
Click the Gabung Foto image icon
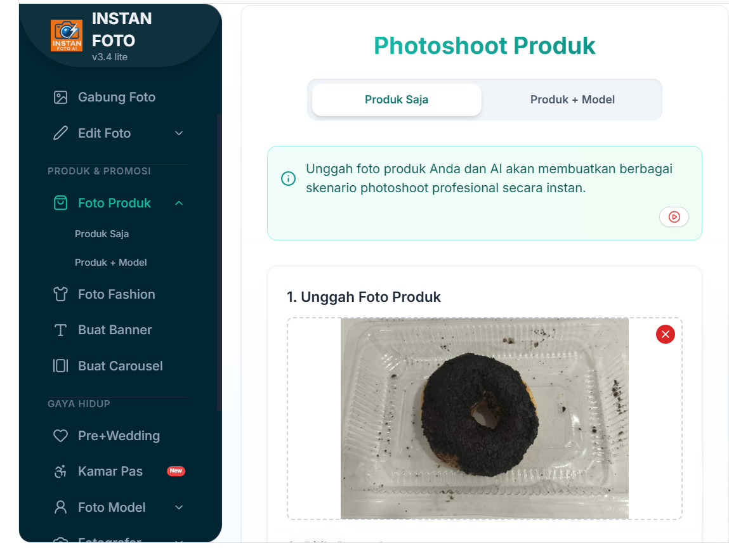[x=60, y=97]
